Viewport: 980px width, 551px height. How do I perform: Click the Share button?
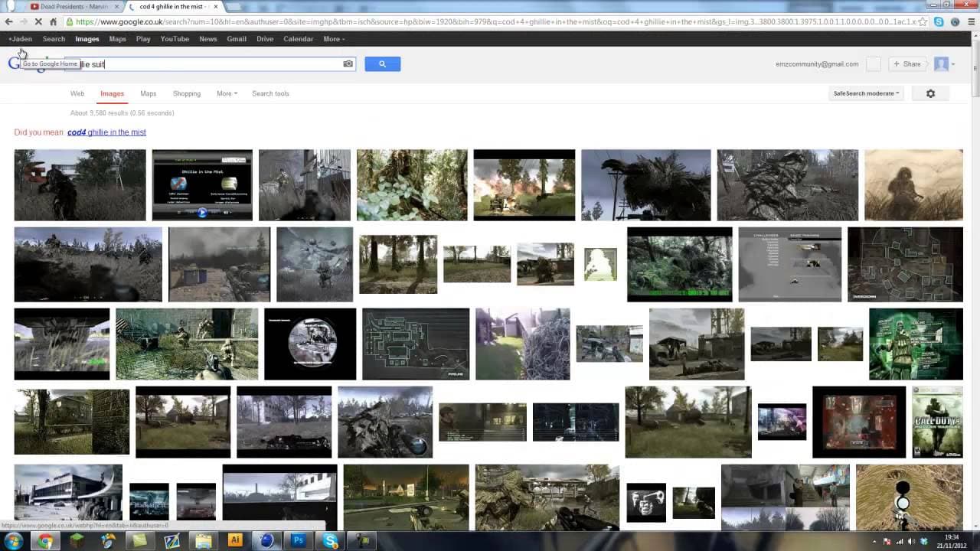907,64
